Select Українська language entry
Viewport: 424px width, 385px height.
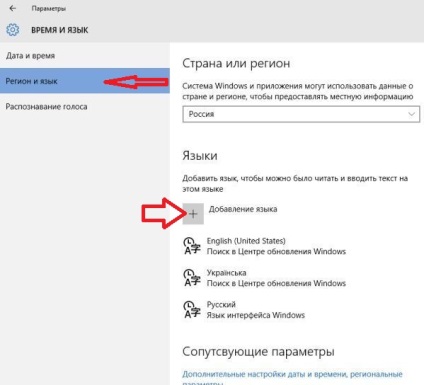(x=265, y=278)
